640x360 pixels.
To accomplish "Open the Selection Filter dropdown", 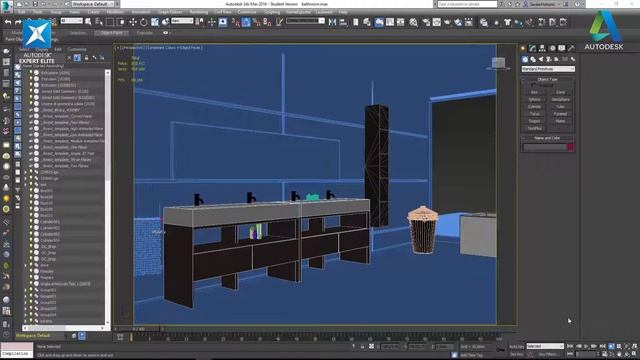I will (x=71, y=21).
